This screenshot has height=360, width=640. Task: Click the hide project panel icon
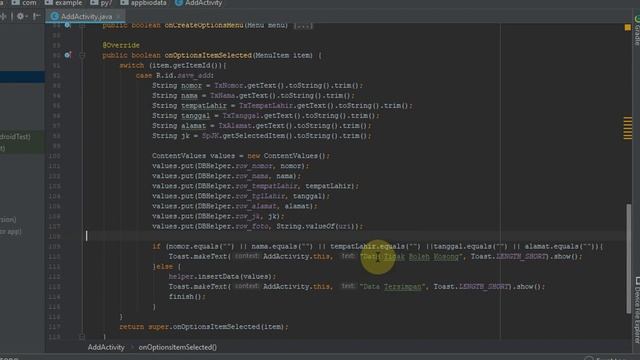(36, 16)
